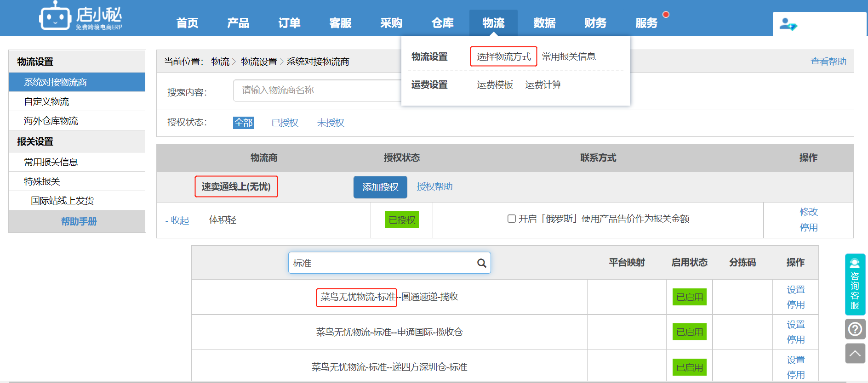Click the 分拣码 column header
This screenshot has height=383, width=868.
tap(742, 262)
